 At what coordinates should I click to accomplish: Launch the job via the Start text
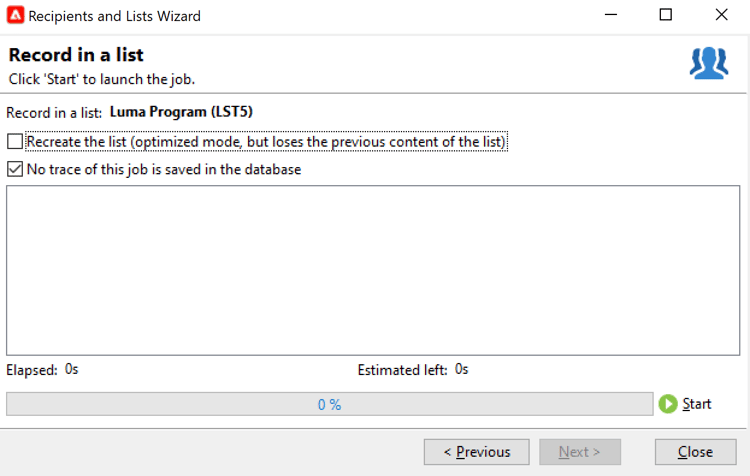pos(697,404)
